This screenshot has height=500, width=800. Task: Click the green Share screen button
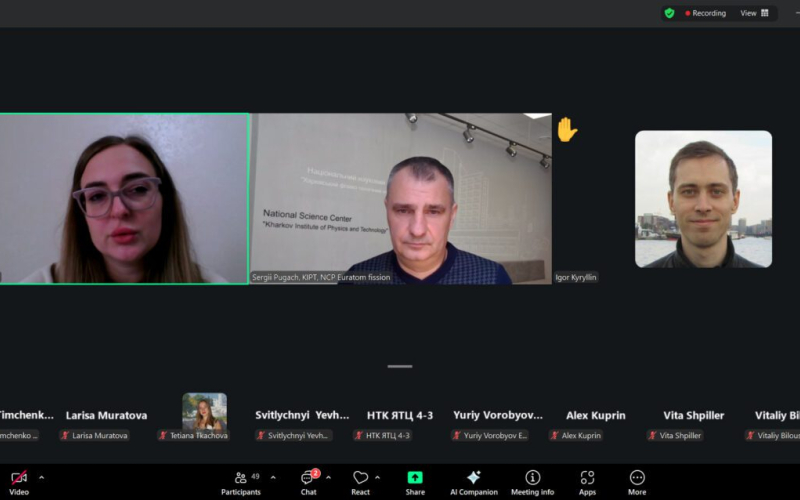(415, 481)
